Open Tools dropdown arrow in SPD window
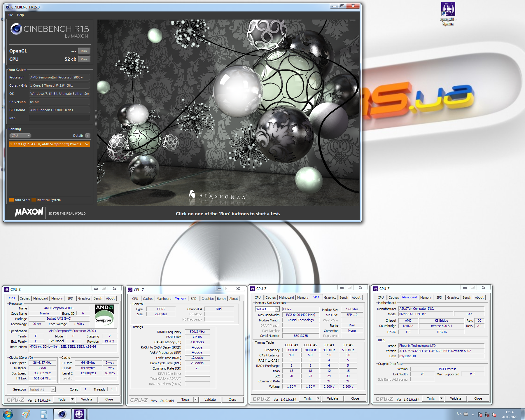525x420 pixels. pos(318,398)
